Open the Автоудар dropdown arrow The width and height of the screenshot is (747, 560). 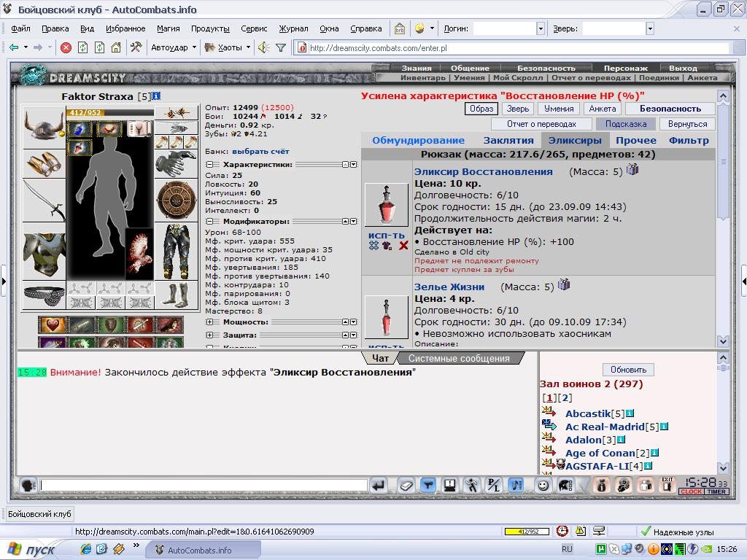pos(194,47)
